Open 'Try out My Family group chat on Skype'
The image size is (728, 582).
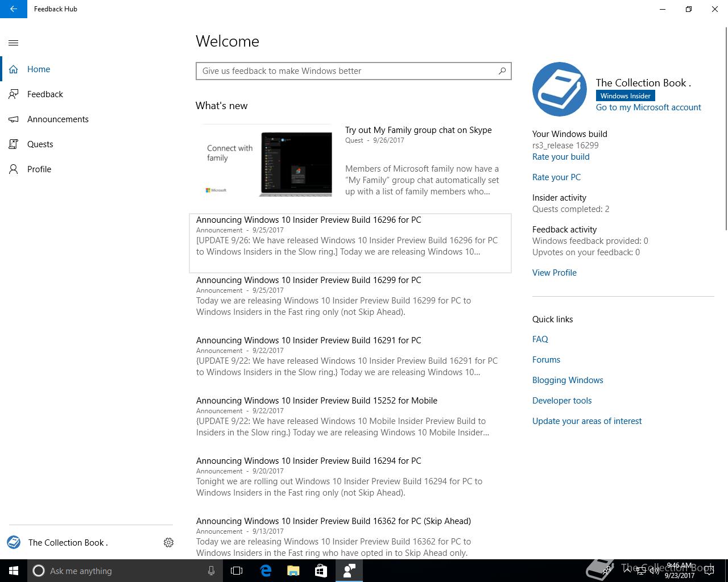[419, 130]
